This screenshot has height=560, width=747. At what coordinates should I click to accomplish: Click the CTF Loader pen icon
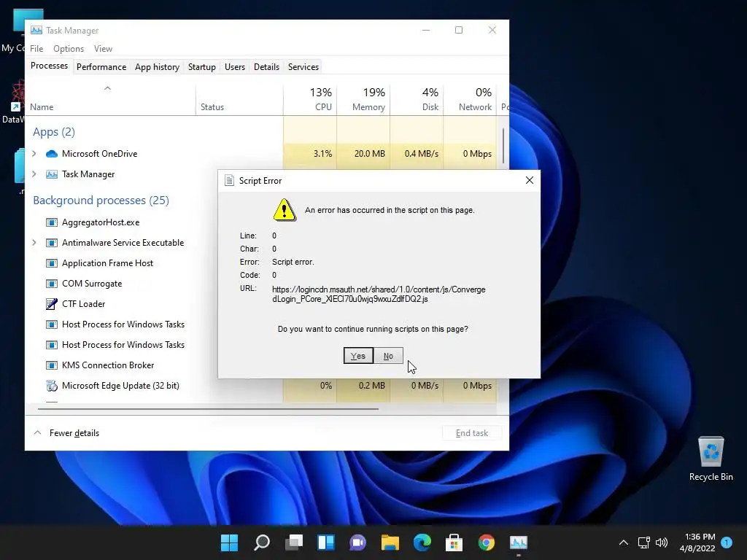[x=52, y=304]
